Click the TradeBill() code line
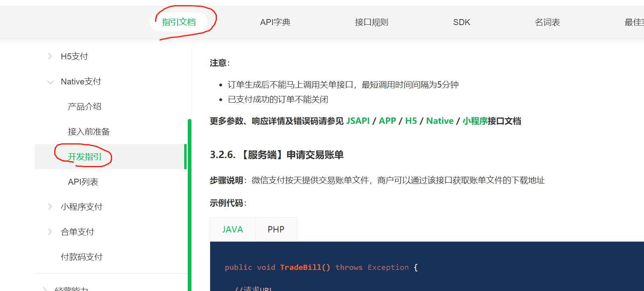 coord(321,267)
